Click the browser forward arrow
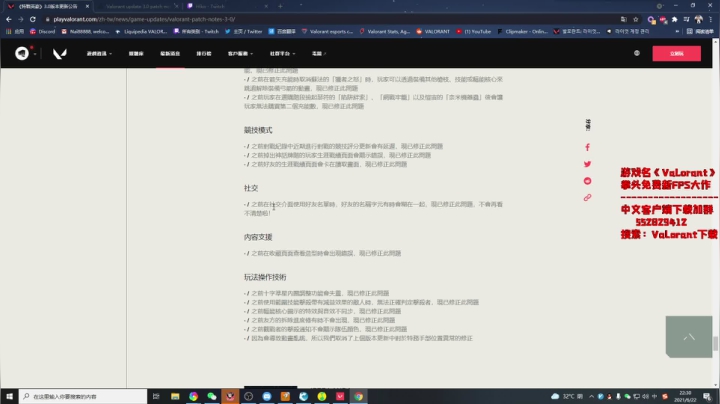720x404 pixels. click(x=21, y=19)
